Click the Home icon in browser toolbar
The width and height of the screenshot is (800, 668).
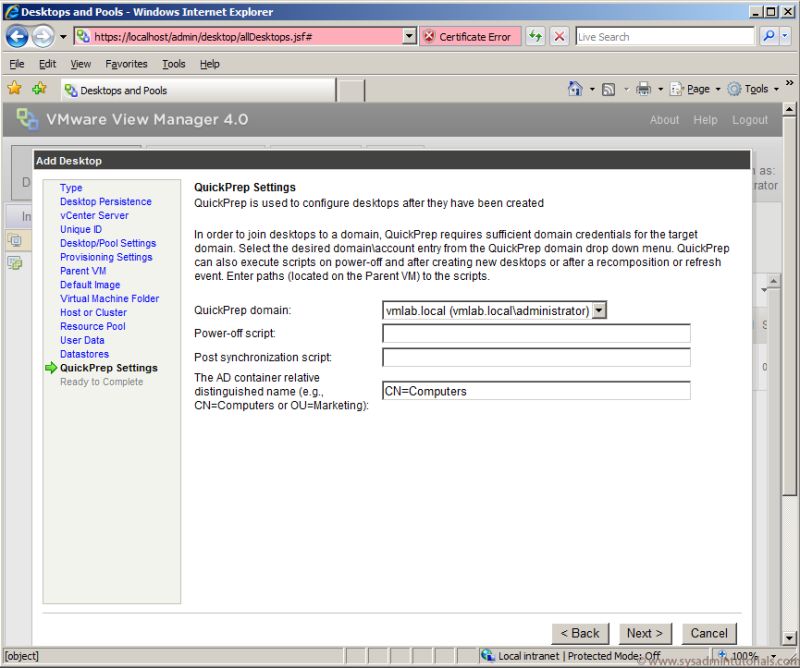point(578,88)
